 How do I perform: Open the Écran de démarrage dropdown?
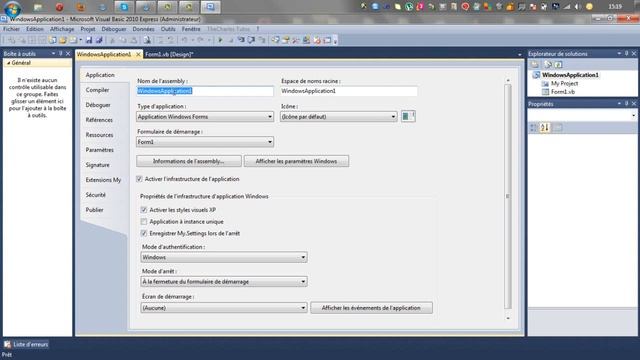tap(224, 308)
